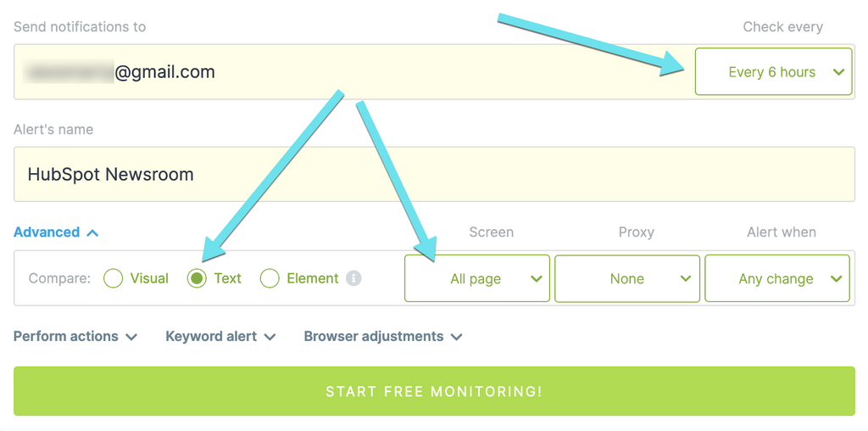Click the chevron in Every 6 hours box

[838, 72]
